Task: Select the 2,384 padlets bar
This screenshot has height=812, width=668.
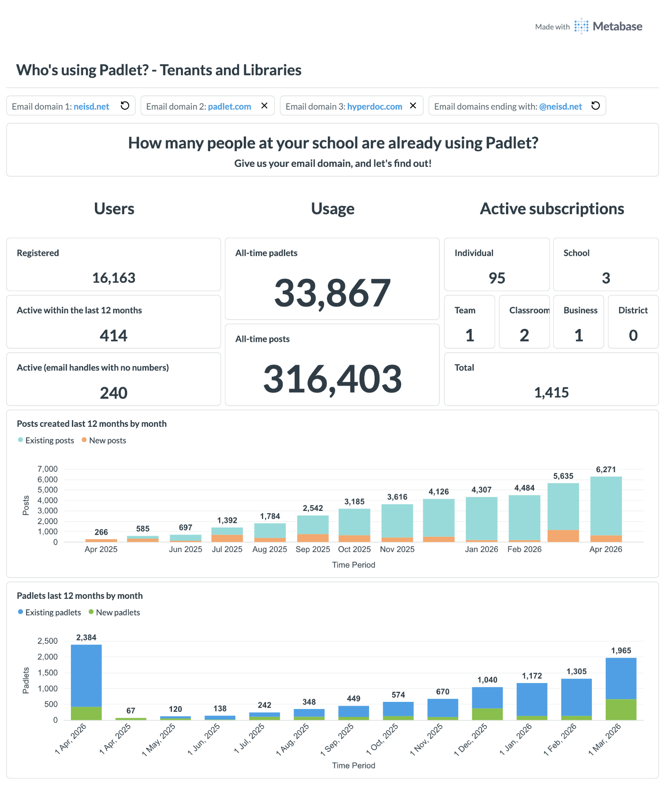Action: coord(86,682)
